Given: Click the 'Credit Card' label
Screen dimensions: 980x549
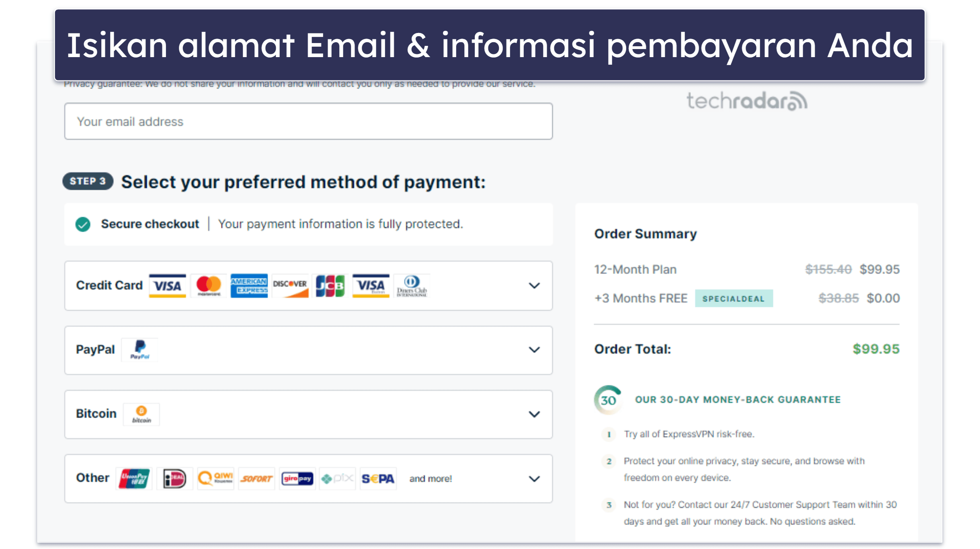Looking at the screenshot, I should tap(109, 285).
